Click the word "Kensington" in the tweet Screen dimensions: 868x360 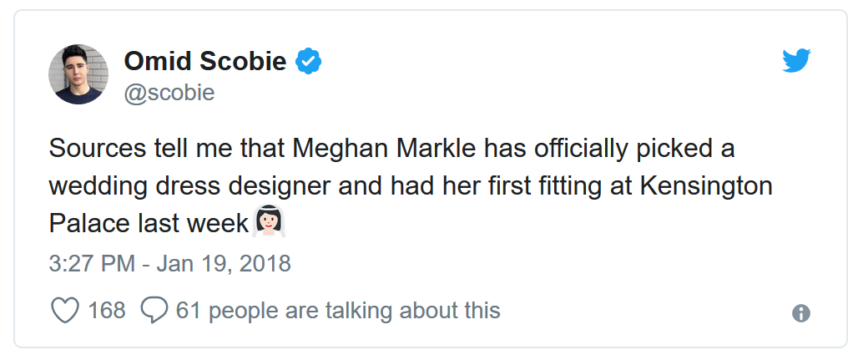tap(706, 186)
